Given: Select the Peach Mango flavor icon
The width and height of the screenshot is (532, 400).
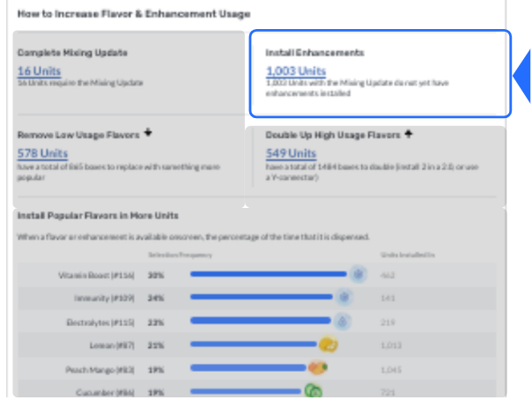Looking at the screenshot, I should coord(318,367).
